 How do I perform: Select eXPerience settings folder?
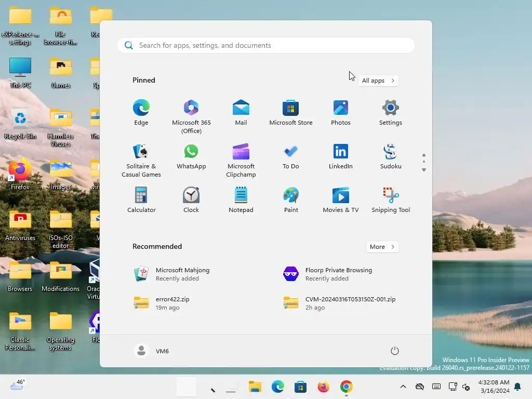(20, 26)
